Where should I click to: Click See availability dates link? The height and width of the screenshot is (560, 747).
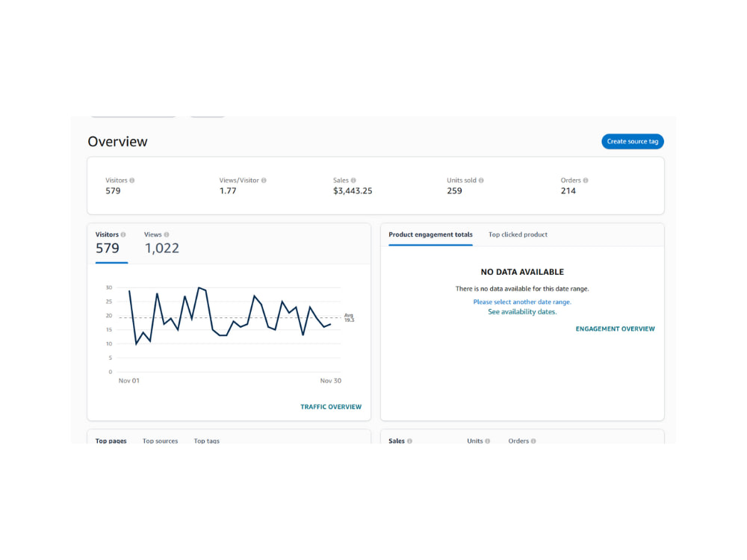pyautogui.click(x=522, y=312)
